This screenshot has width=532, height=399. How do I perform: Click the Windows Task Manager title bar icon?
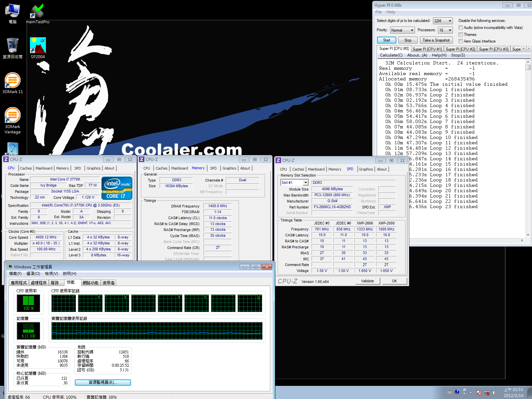(x=10, y=267)
